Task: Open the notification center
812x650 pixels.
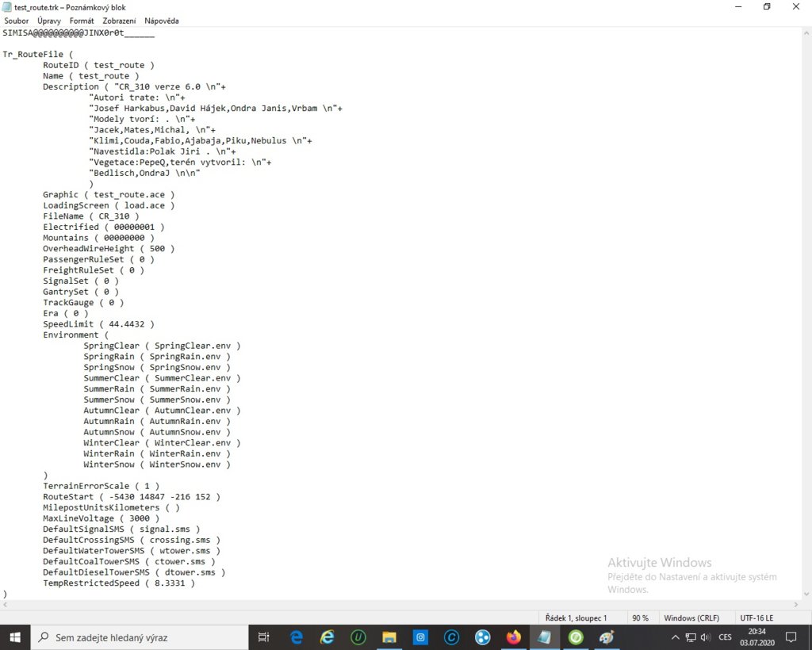Action: [791, 637]
